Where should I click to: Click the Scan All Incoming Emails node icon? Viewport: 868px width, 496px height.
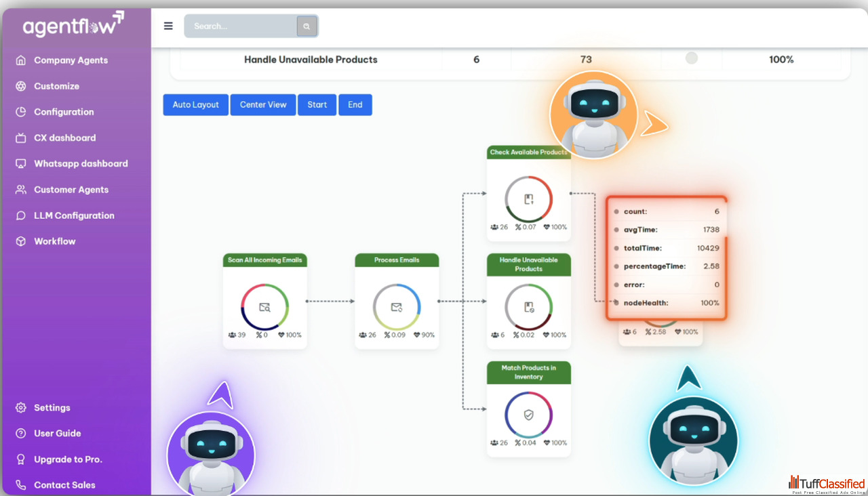coord(264,307)
